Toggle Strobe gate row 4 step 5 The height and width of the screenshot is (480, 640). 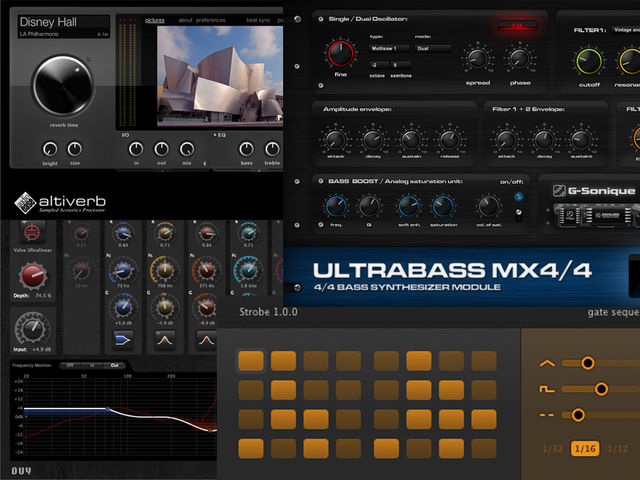tap(386, 449)
